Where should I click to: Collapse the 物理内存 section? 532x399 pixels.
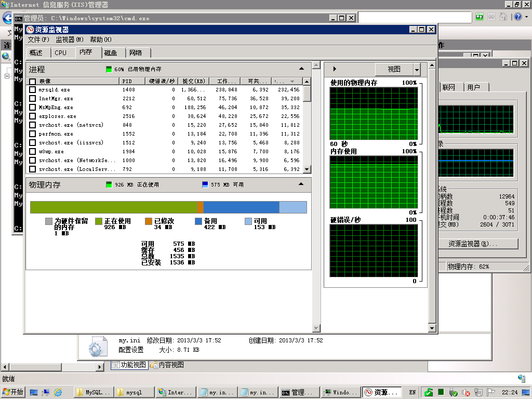click(301, 184)
